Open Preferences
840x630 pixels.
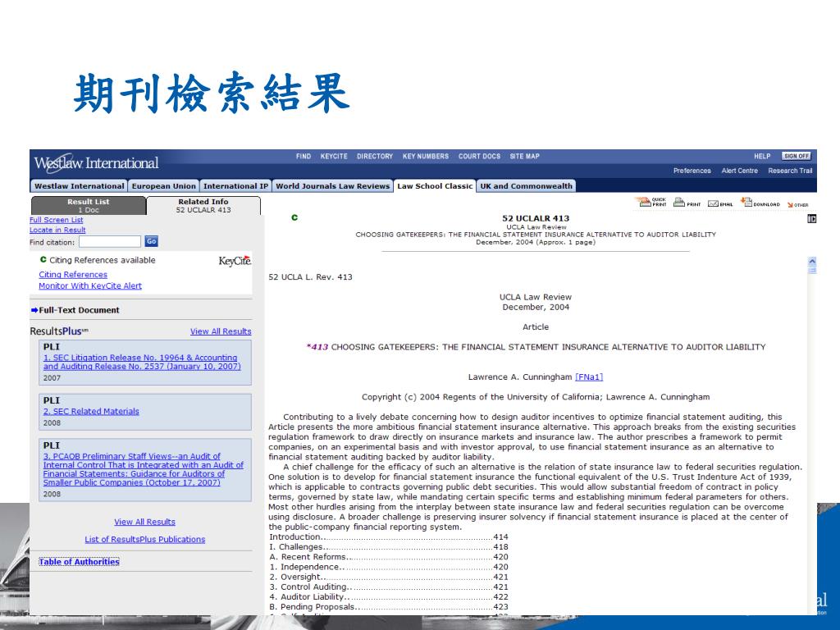pyautogui.click(x=692, y=171)
